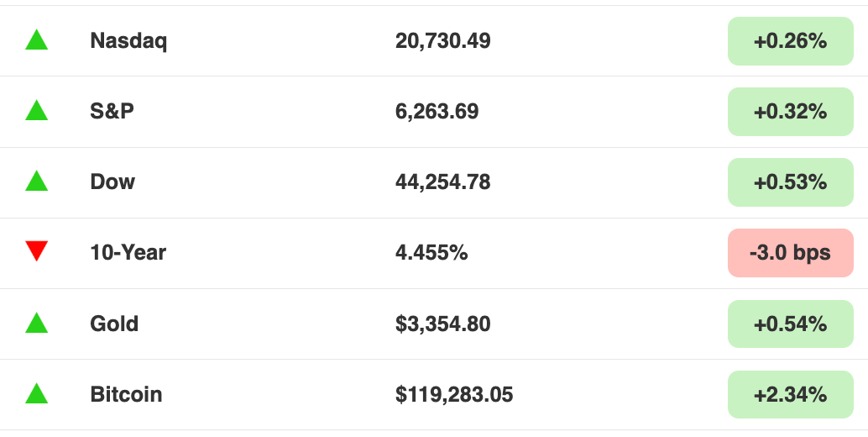
Task: Click the +0.53% Dow change badge
Action: click(791, 182)
